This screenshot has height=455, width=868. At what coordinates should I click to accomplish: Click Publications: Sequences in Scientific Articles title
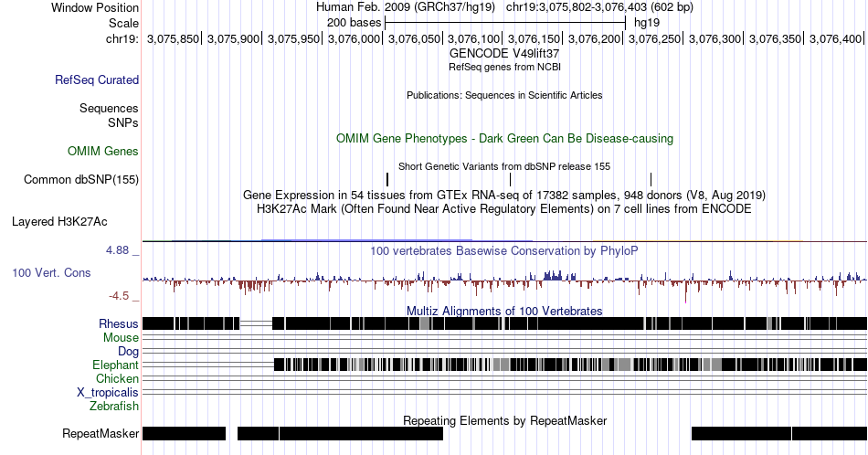point(504,95)
